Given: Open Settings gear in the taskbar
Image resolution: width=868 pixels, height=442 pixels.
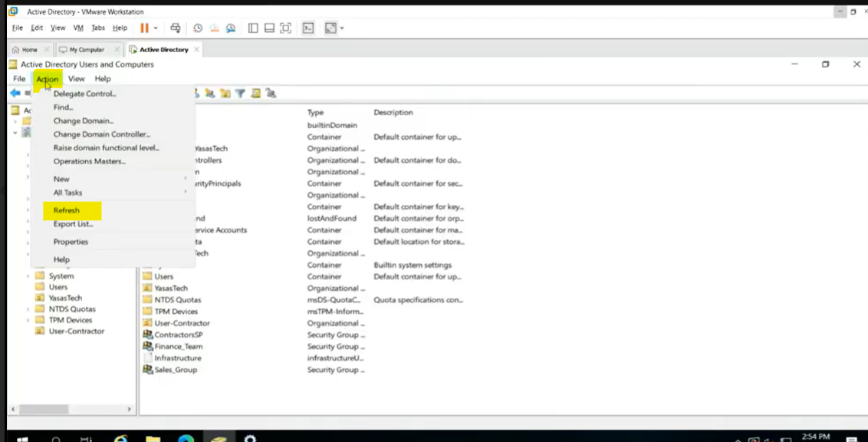Looking at the screenshot, I should [x=250, y=439].
